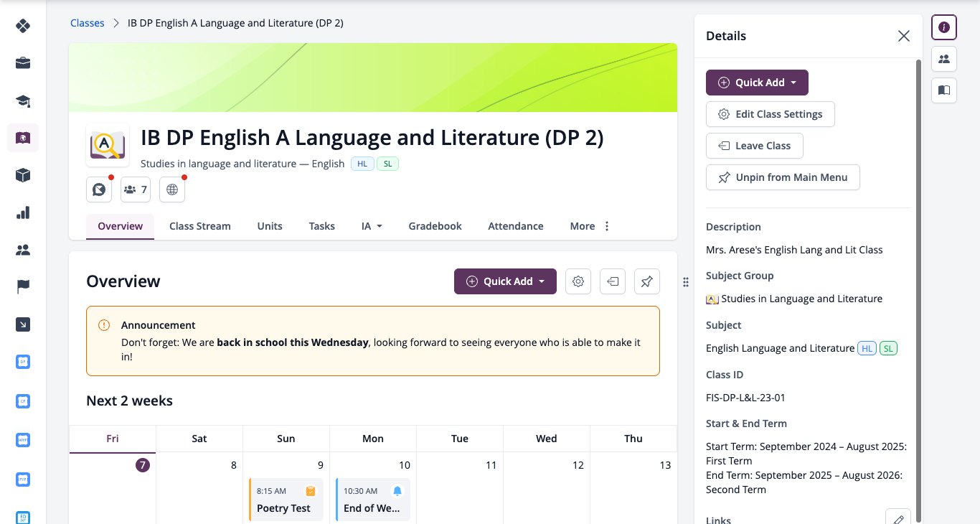Open the Poetry Test calendar event
Screen dimensions: 980x524
pos(286,500)
